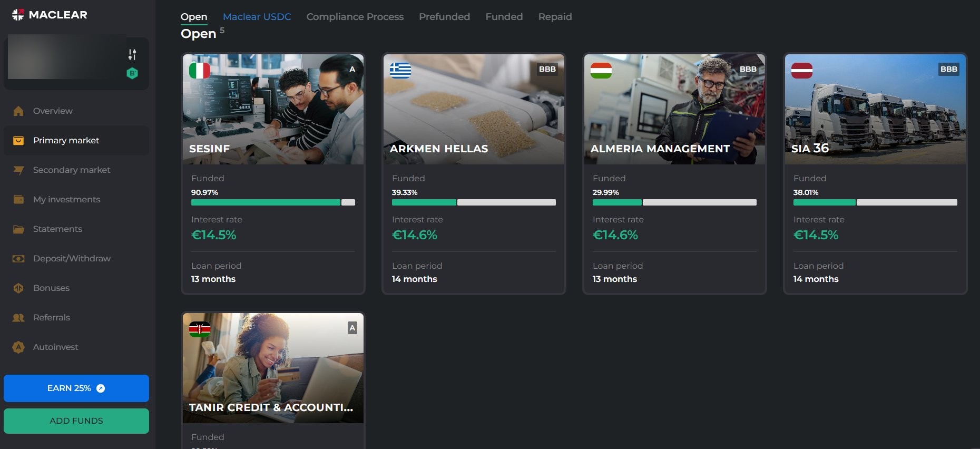This screenshot has height=449, width=980.
Task: Open the Autoinvest page
Action: point(76,347)
